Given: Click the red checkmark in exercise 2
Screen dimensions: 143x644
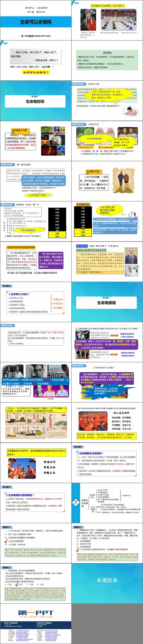Looking at the screenshot, I should pos(78,550).
